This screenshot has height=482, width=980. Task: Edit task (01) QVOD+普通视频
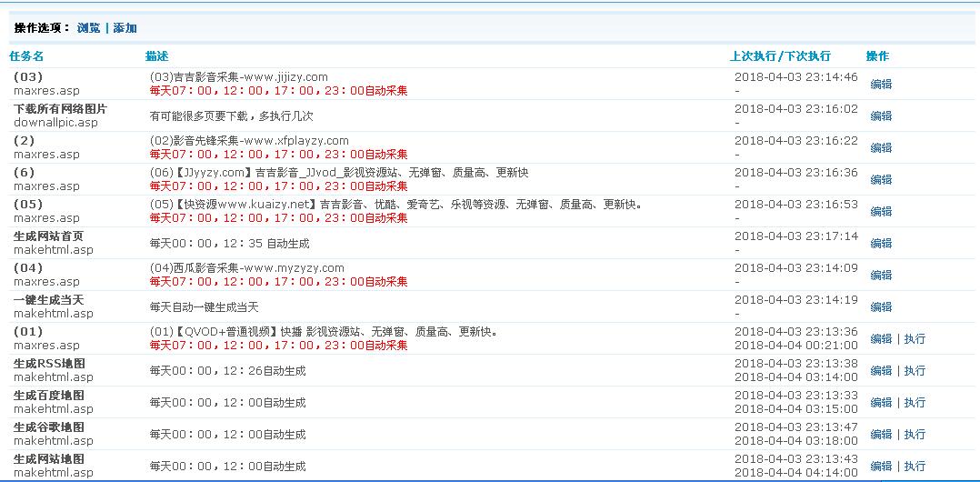(x=881, y=339)
